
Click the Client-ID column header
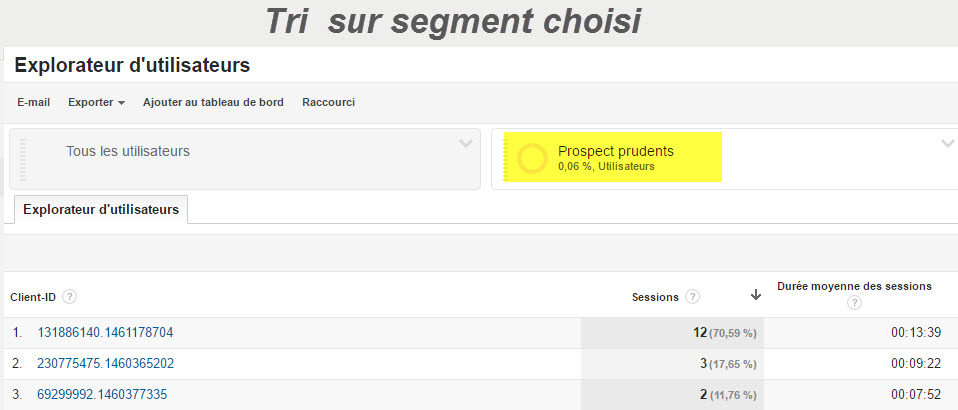pyautogui.click(x=33, y=298)
